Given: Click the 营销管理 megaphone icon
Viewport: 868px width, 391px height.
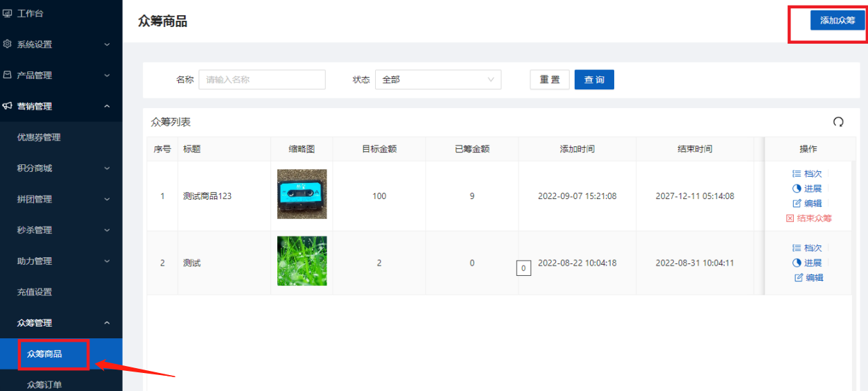Looking at the screenshot, I should (8, 106).
